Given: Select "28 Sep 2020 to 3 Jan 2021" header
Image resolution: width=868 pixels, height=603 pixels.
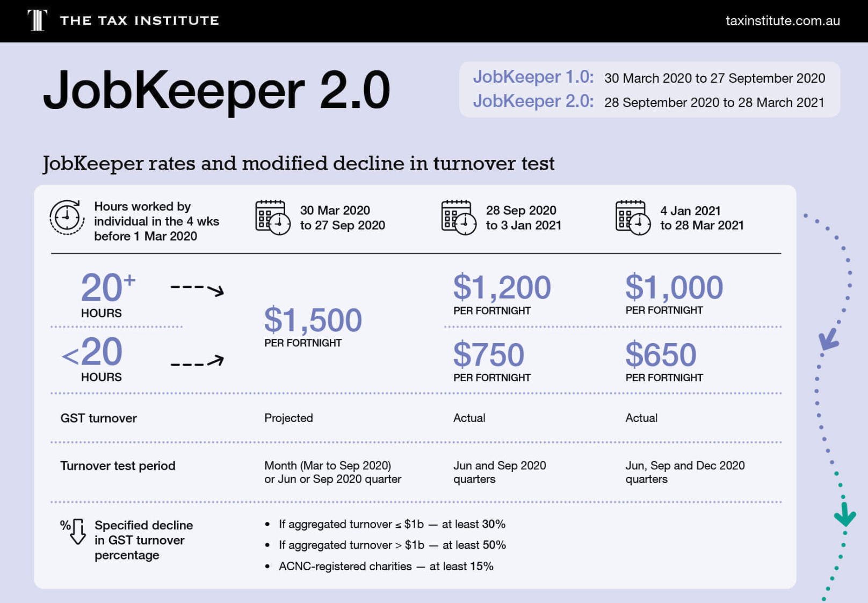Looking at the screenshot, I should (x=523, y=217).
